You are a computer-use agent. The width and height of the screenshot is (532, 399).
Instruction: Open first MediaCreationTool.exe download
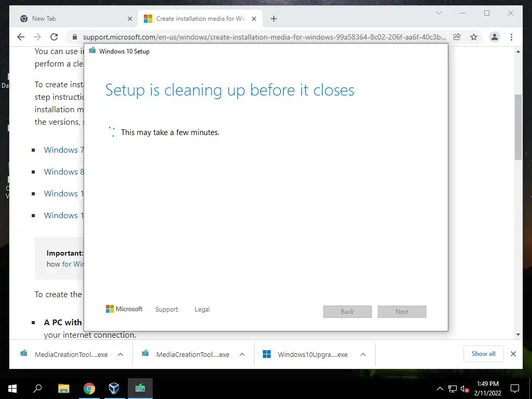pos(65,354)
